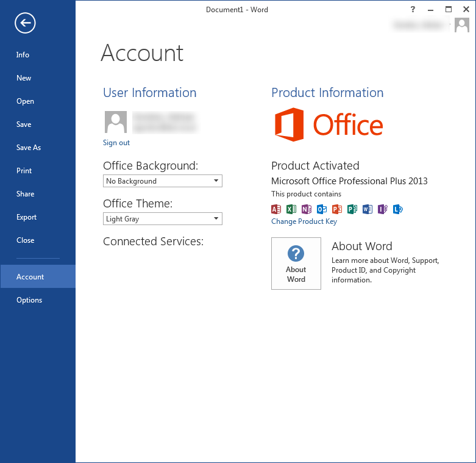Click the 'User Information' heading
476x463 pixels.
click(150, 93)
